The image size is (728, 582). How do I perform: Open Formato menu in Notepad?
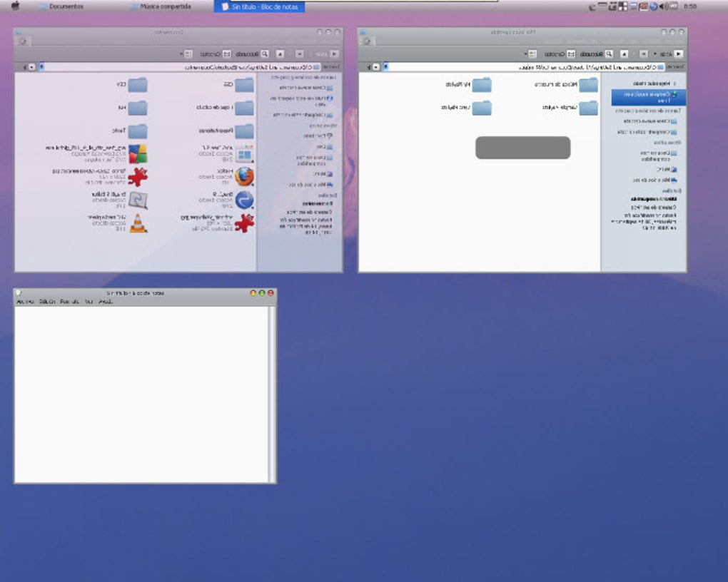(69, 302)
